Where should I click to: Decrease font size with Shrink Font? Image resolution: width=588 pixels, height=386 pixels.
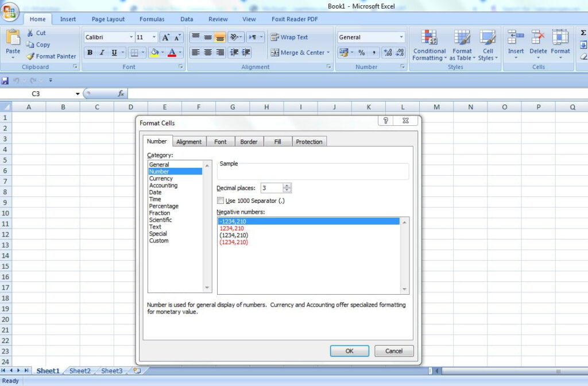[x=177, y=37]
